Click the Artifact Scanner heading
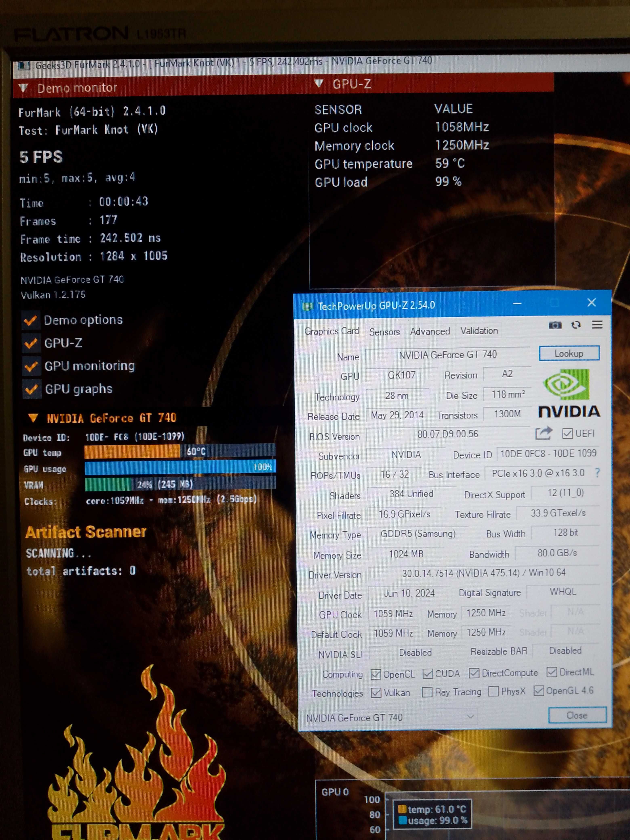 click(86, 532)
